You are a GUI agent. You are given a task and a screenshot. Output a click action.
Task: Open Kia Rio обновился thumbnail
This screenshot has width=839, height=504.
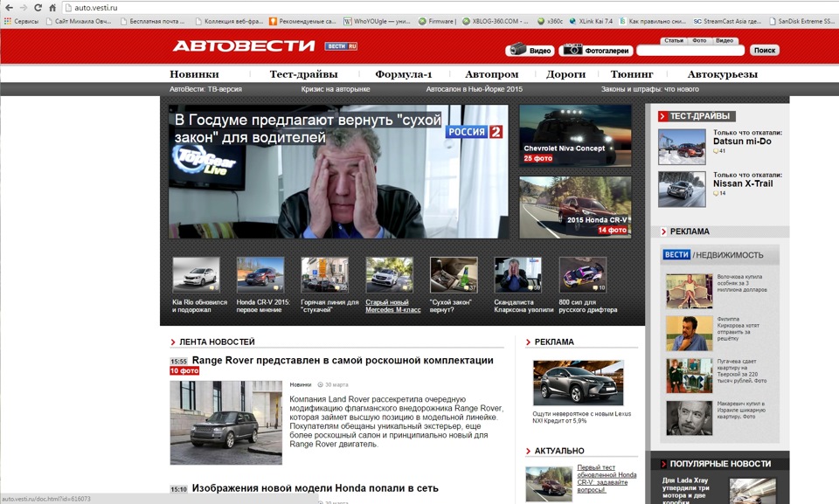[x=196, y=275]
